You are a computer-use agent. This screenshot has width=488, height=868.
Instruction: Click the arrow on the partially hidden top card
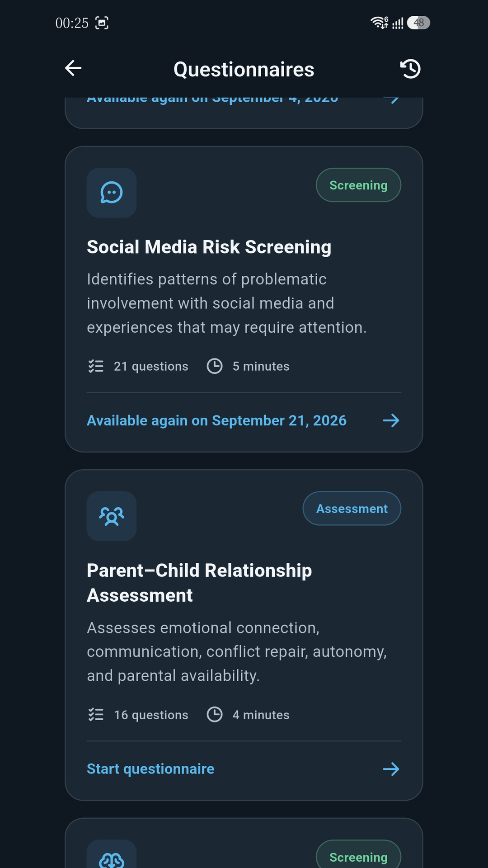(391, 100)
